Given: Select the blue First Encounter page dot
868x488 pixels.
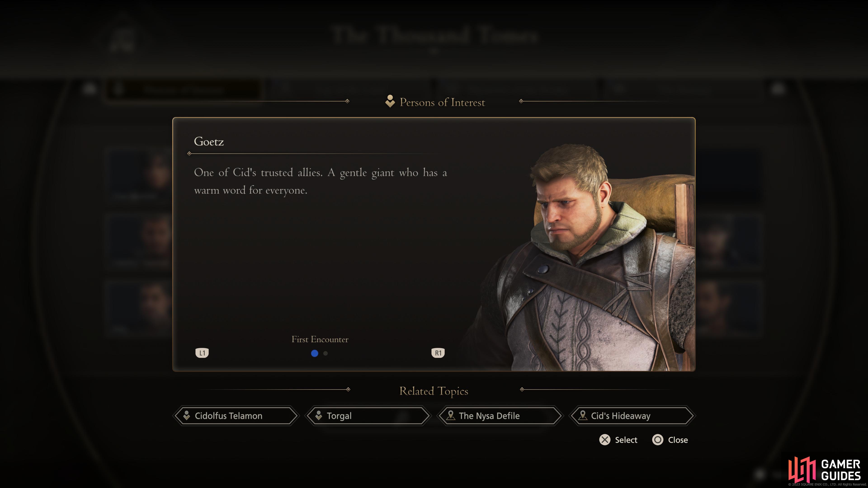Looking at the screenshot, I should (x=314, y=353).
